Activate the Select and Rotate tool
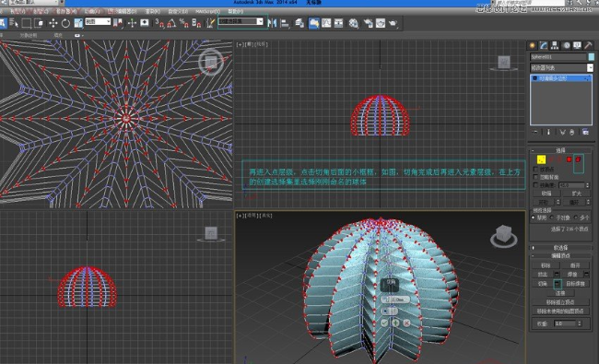Screen dimensions: 599x364 [65, 23]
